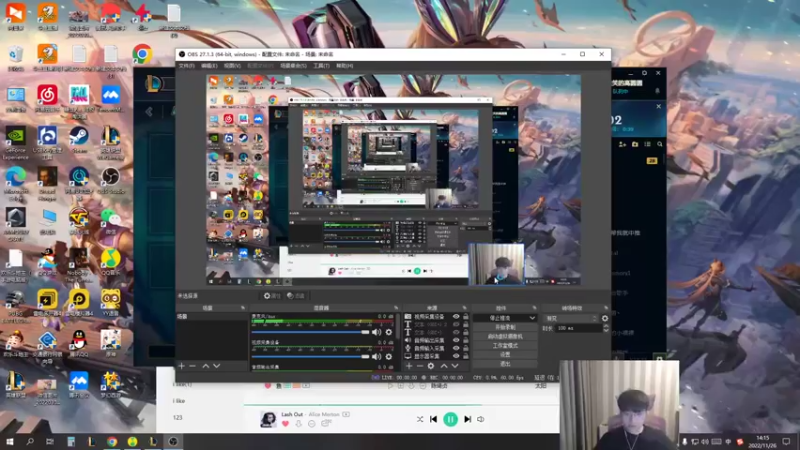This screenshot has width=800, height=450.
Task: Click the heart like icon under Lash Out
Action: coord(285,424)
